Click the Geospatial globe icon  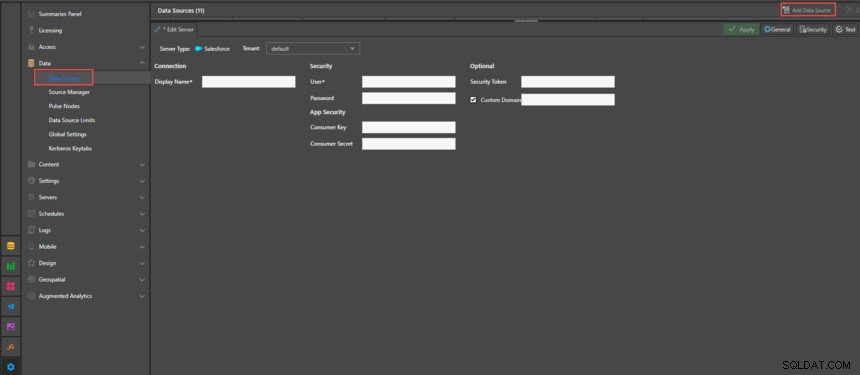pos(31,279)
